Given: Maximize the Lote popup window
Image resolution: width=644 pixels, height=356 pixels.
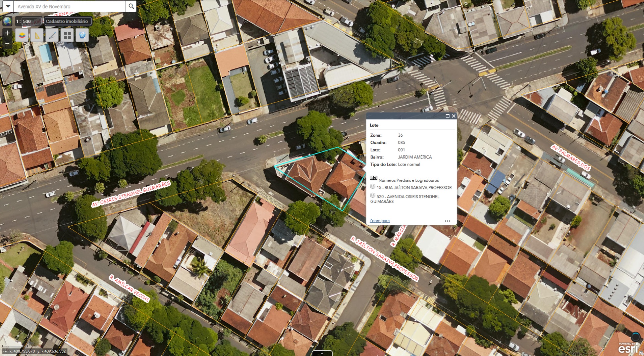Looking at the screenshot, I should point(447,116).
